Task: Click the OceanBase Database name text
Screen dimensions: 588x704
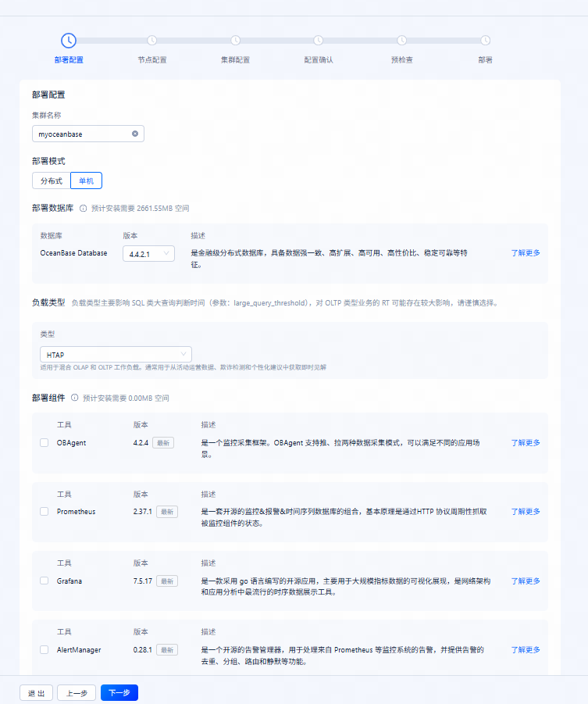Action: [73, 253]
